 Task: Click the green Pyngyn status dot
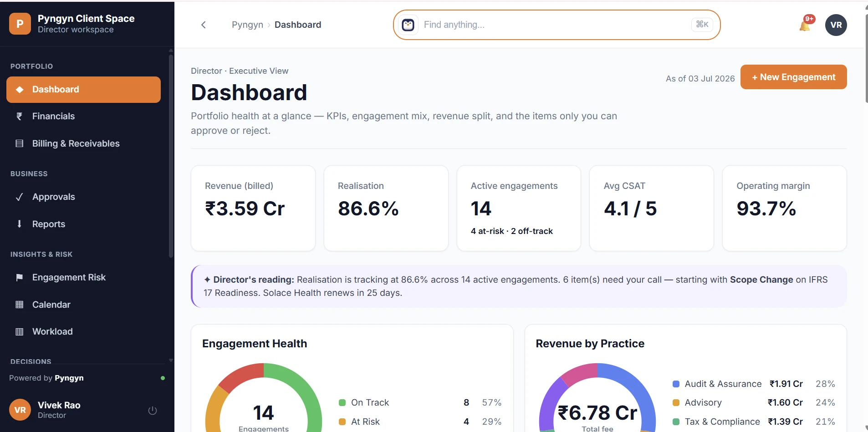click(x=163, y=378)
